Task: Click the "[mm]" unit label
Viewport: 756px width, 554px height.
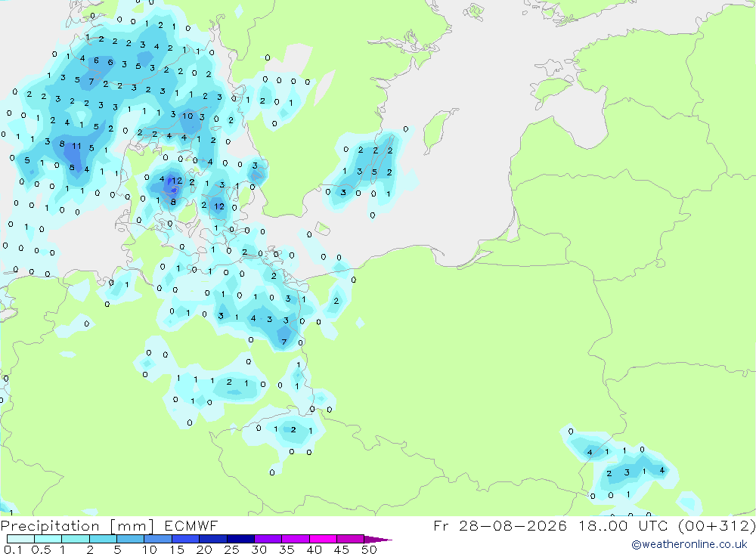Action: (132, 526)
